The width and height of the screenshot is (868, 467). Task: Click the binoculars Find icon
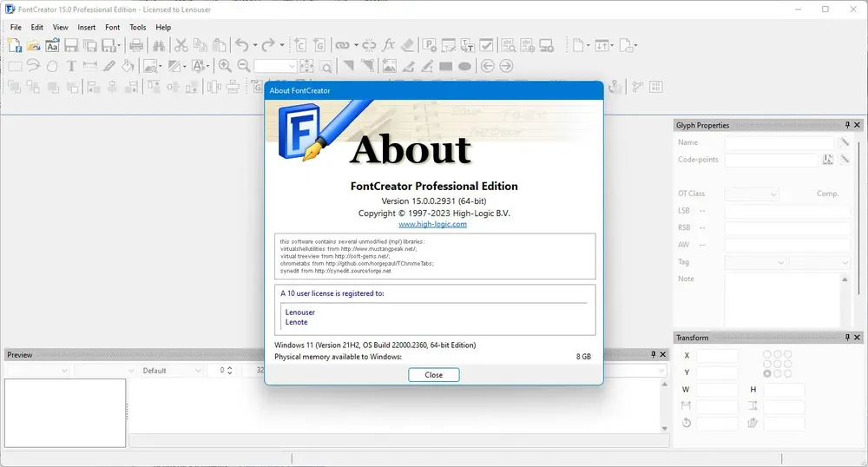click(158, 45)
